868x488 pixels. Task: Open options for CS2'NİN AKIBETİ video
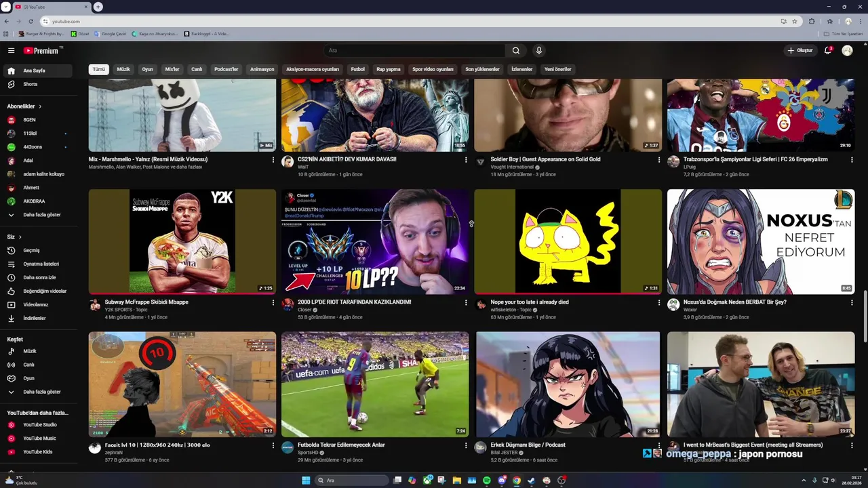[x=466, y=160]
